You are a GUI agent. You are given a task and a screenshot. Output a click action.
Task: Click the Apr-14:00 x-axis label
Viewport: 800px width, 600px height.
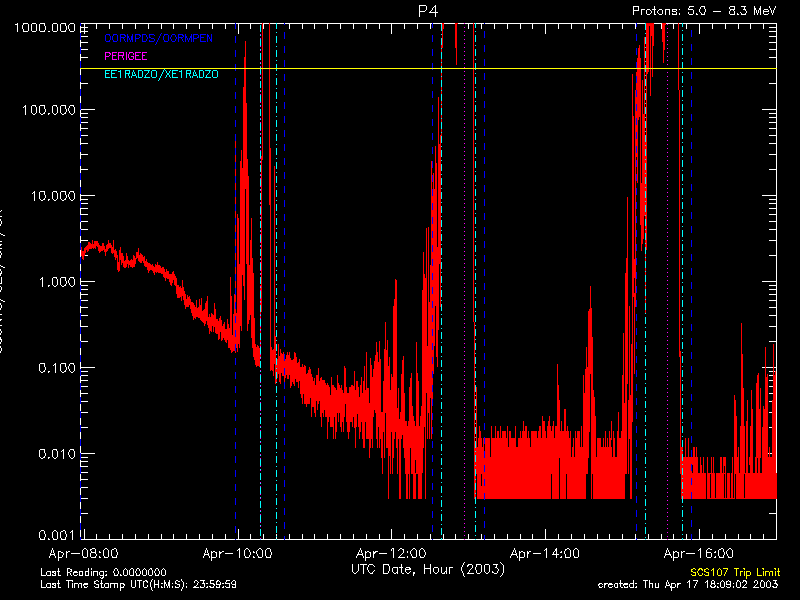tap(544, 554)
